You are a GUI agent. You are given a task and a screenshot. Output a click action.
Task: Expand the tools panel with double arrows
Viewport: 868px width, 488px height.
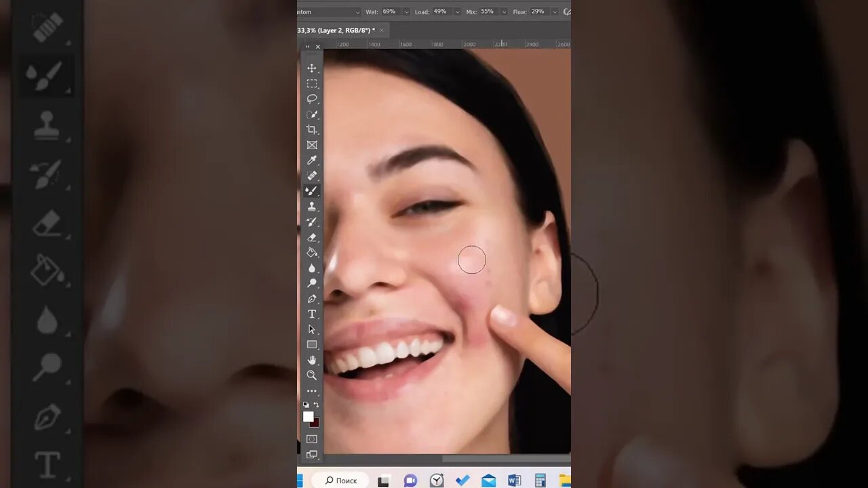click(307, 47)
